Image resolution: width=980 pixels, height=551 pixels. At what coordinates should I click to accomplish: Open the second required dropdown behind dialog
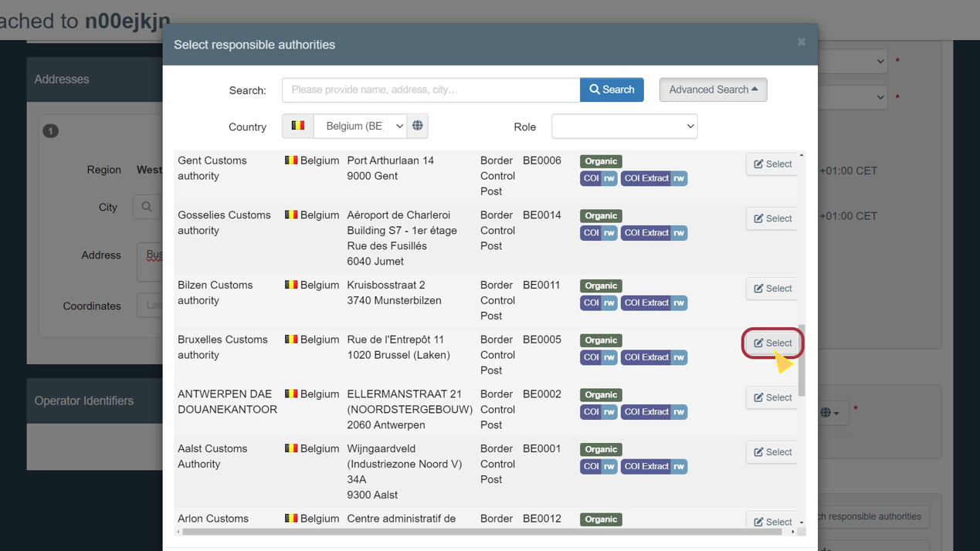coord(853,97)
